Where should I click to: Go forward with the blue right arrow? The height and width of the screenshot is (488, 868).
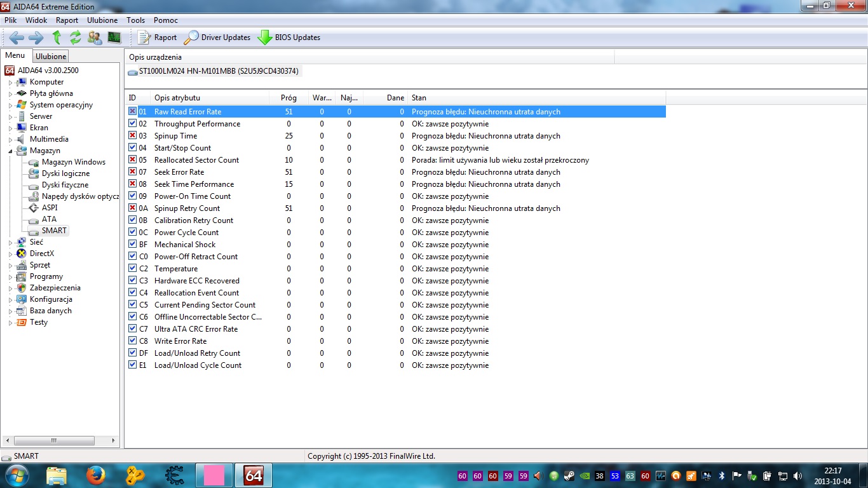36,37
